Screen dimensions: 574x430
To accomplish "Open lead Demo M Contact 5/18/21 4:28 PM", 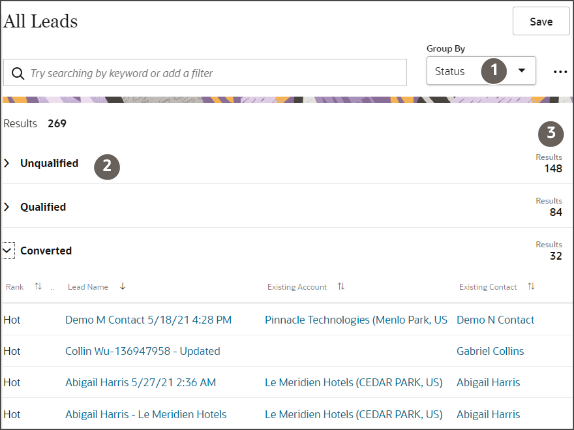I will [148, 320].
